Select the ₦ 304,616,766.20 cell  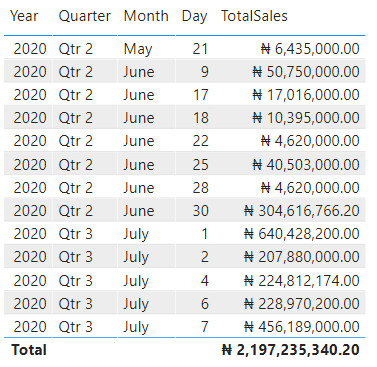pos(302,211)
